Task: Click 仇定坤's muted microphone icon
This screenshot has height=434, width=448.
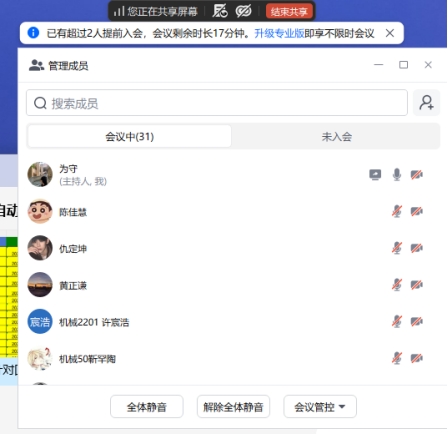Action: click(x=397, y=248)
